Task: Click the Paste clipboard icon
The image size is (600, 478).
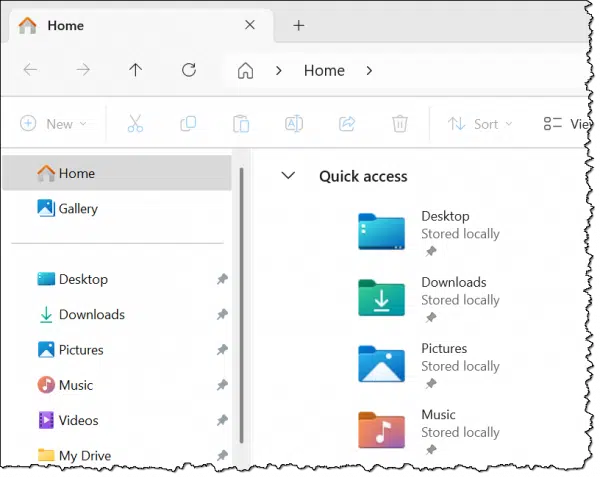Action: (x=241, y=124)
